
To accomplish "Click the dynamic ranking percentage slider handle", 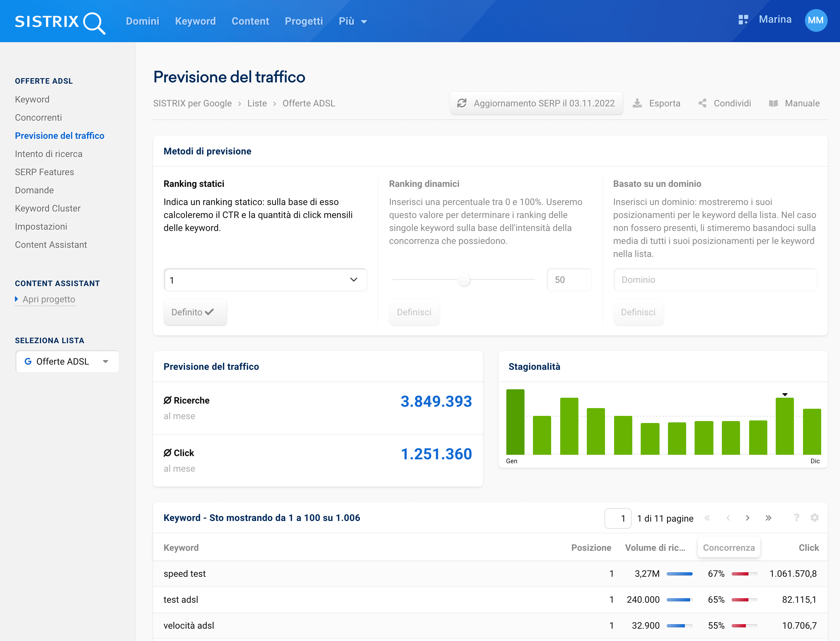I will 463,280.
